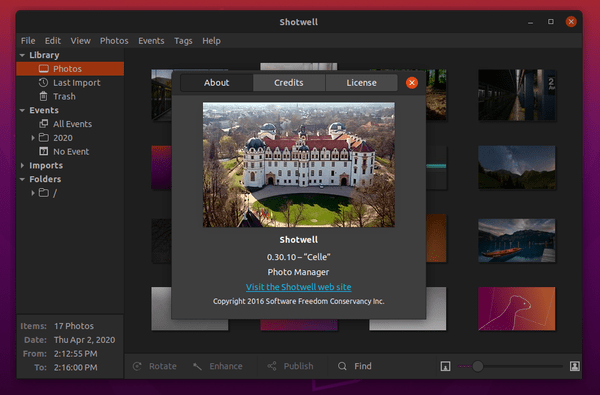Click the thumbnail zoom slider handle
Image resolution: width=600 pixels, height=395 pixels.
[x=478, y=366]
